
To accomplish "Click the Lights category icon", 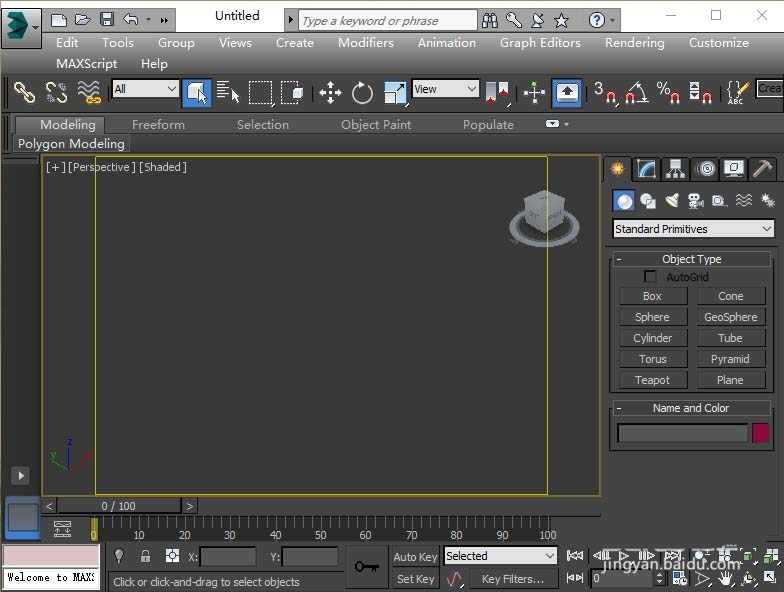I will point(672,201).
